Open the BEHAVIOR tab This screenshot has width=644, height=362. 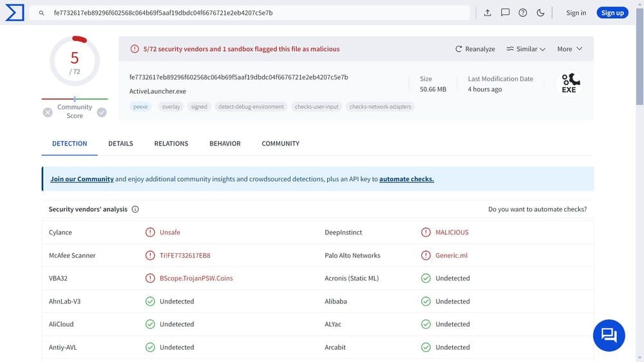[225, 144]
